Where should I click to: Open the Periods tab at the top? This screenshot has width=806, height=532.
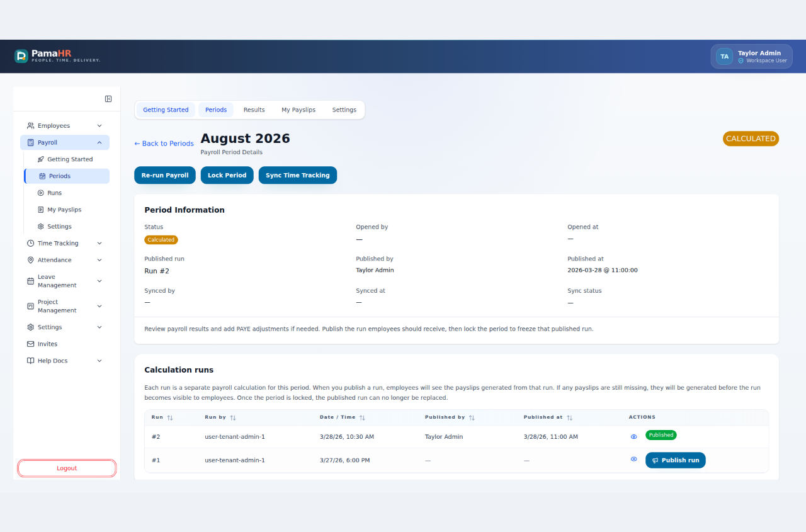[x=216, y=110]
